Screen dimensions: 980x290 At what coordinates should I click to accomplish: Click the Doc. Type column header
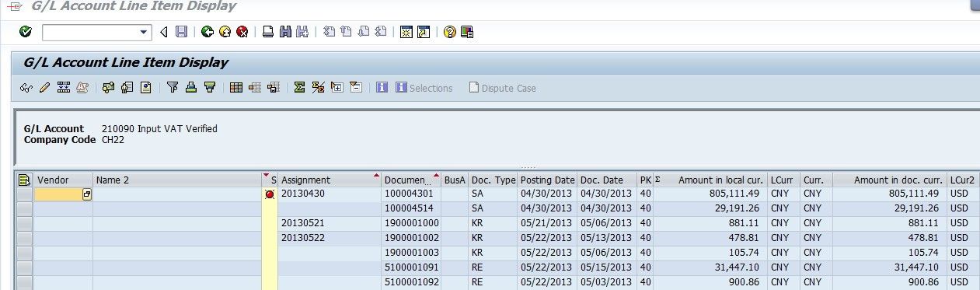493,180
